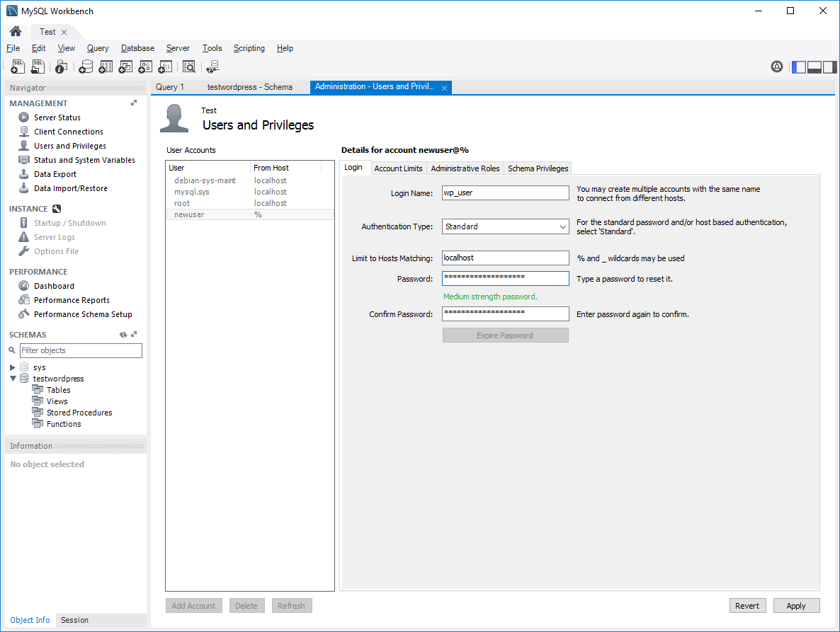This screenshot has width=840, height=632.
Task: Revert the account changes
Action: (747, 606)
